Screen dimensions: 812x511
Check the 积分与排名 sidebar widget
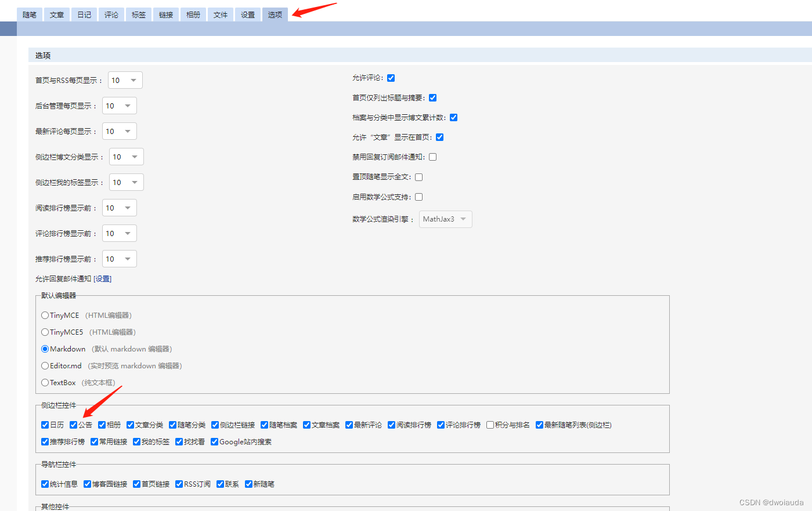pyautogui.click(x=490, y=425)
